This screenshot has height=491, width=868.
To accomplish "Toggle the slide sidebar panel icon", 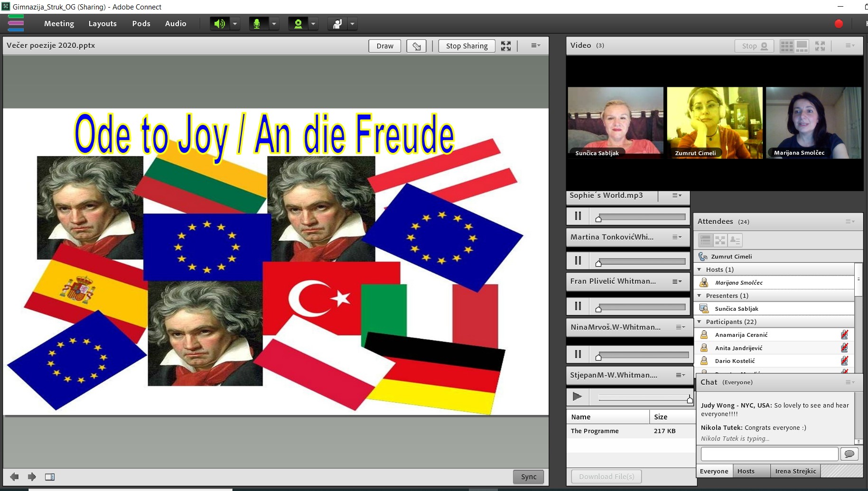I will click(50, 477).
